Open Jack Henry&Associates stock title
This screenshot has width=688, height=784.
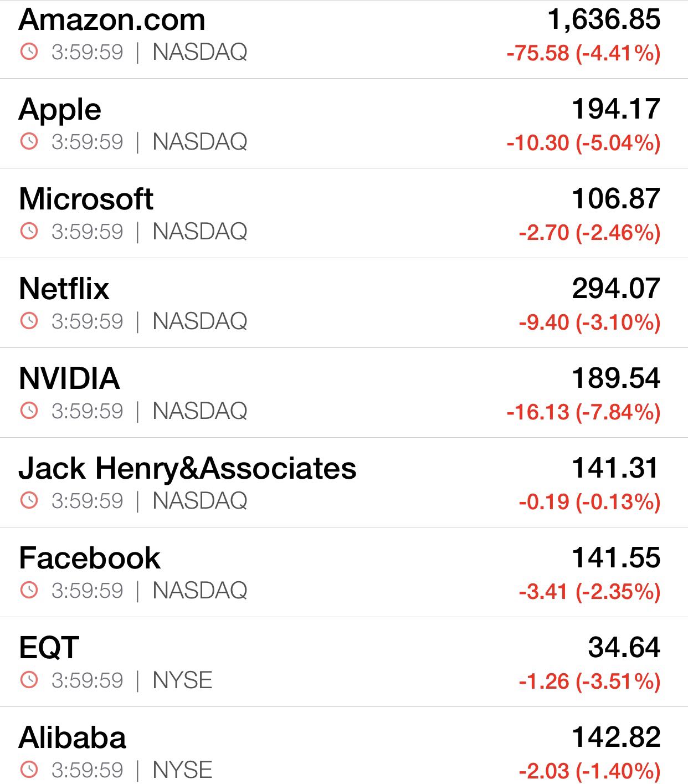(x=187, y=468)
